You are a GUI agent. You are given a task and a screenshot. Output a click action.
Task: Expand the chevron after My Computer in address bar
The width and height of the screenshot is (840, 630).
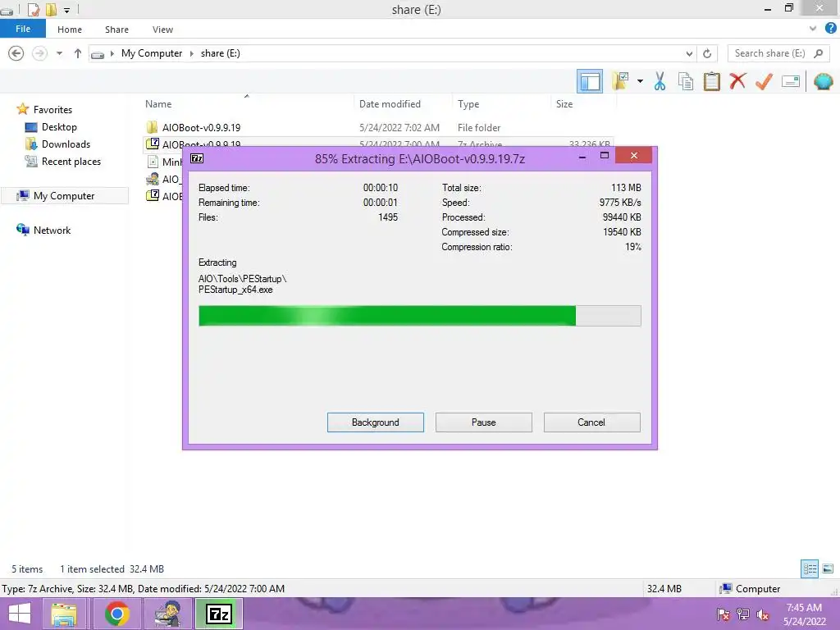[192, 53]
